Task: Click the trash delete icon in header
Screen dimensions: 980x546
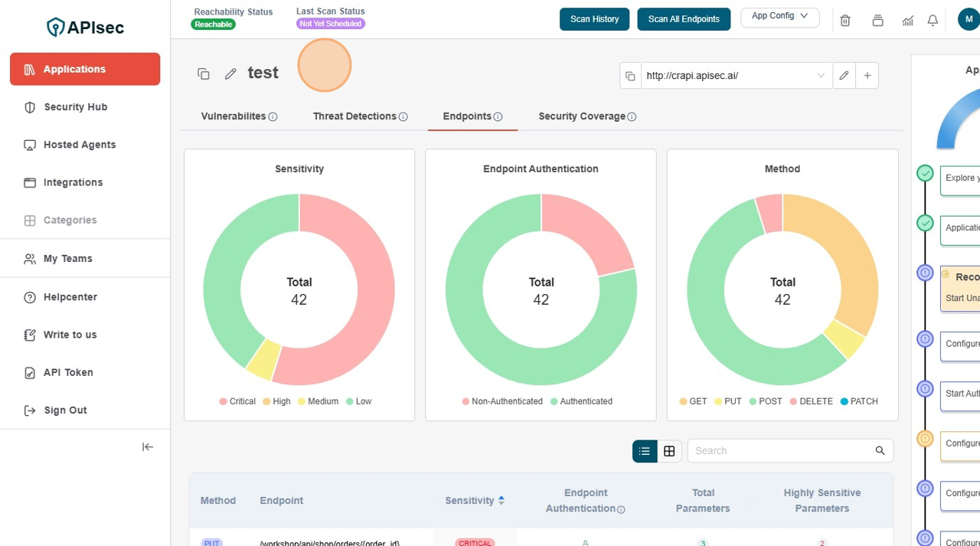Action: point(845,21)
